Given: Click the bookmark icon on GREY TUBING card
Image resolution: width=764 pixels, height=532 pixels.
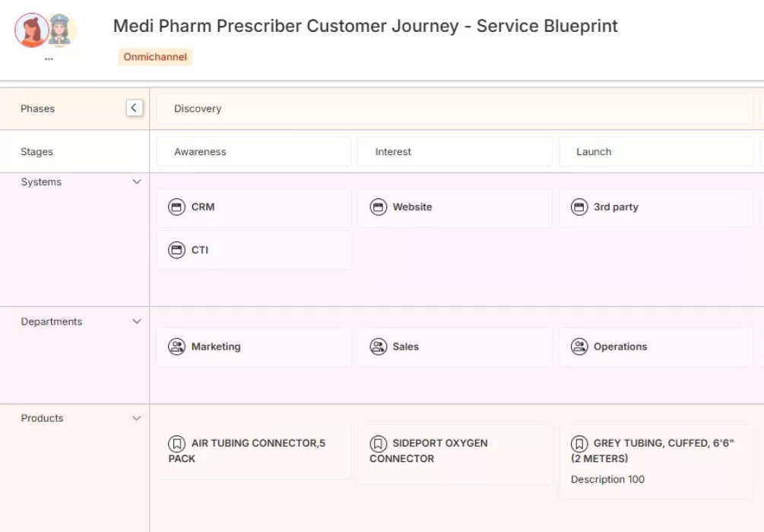Looking at the screenshot, I should [579, 443].
